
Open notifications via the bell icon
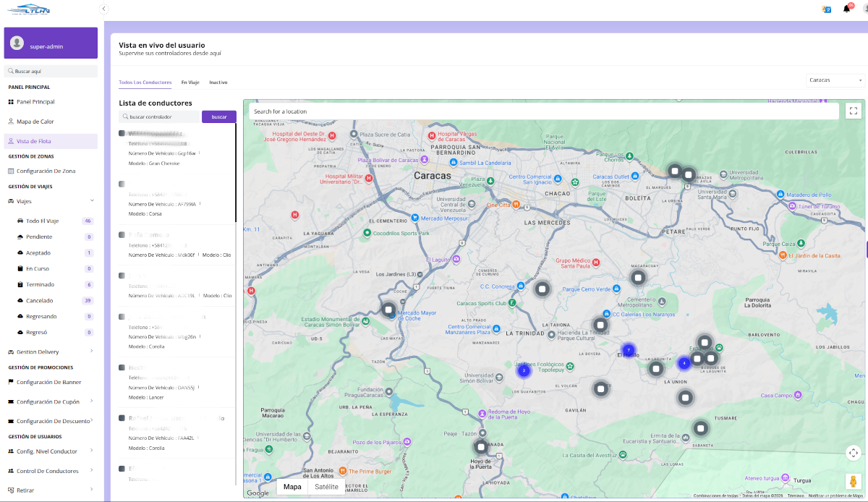(x=847, y=9)
